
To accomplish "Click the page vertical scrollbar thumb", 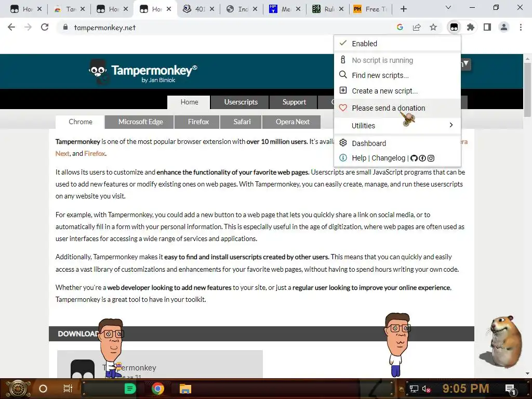I will pyautogui.click(x=527, y=89).
